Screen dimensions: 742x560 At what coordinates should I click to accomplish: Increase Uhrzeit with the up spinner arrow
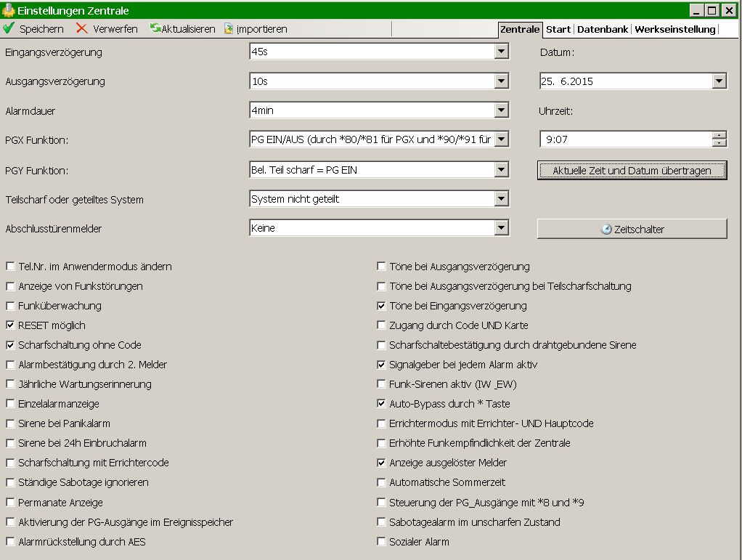click(x=719, y=135)
